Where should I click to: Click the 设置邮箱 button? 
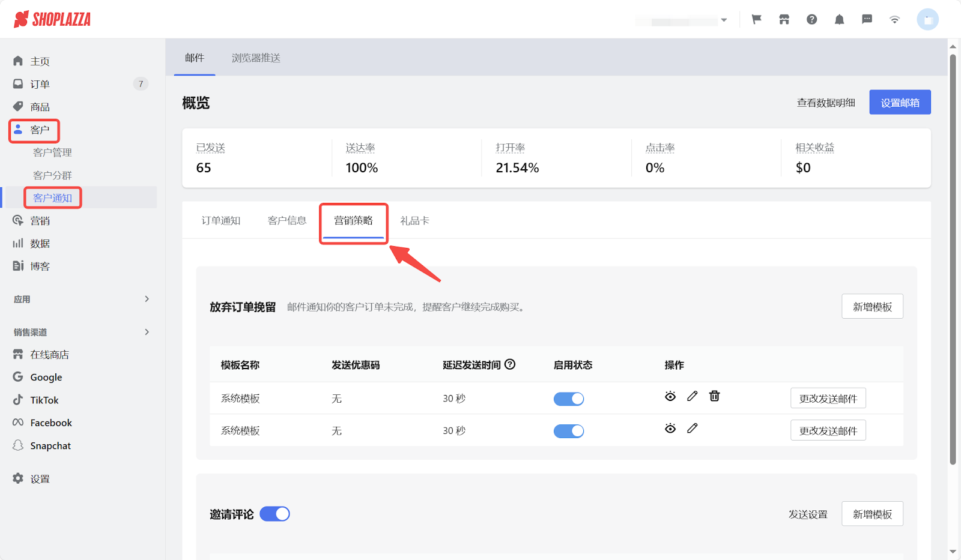899,102
